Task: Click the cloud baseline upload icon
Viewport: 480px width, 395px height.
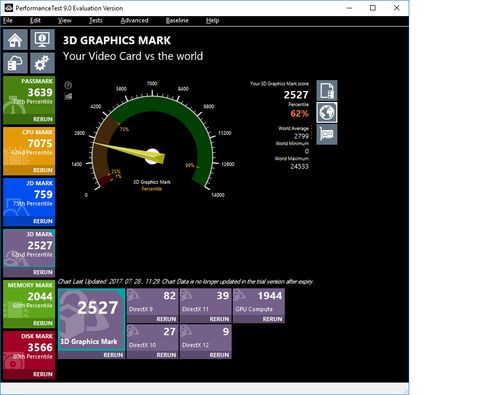Action: pyautogui.click(x=15, y=63)
